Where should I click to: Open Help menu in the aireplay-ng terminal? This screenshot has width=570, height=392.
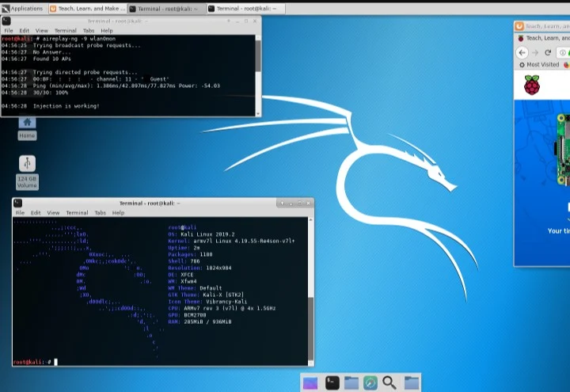[107, 31]
